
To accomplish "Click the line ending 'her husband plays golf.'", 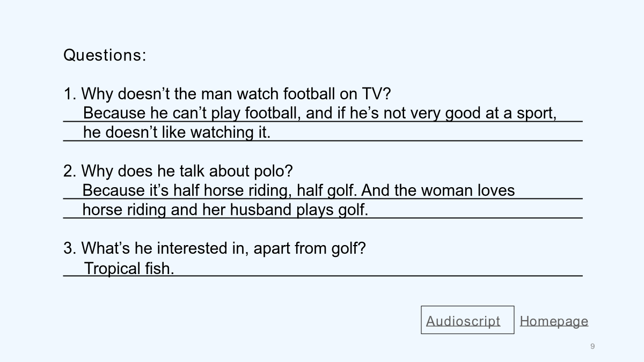I will tap(225, 210).
